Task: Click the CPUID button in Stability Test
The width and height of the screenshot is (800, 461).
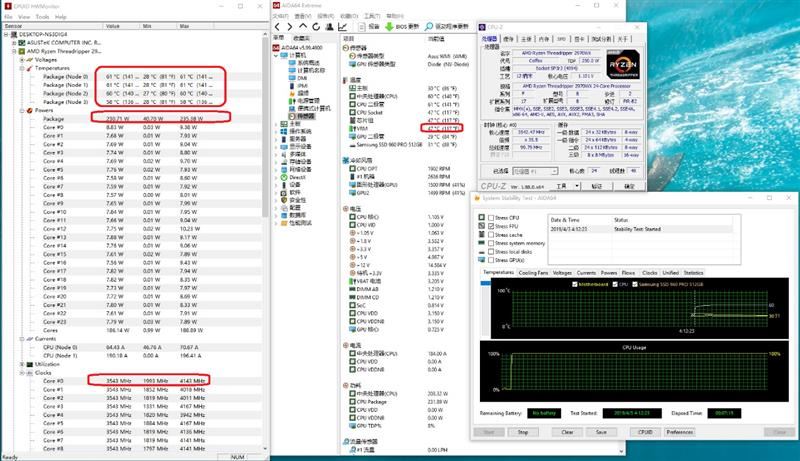Action: pyautogui.click(x=645, y=432)
